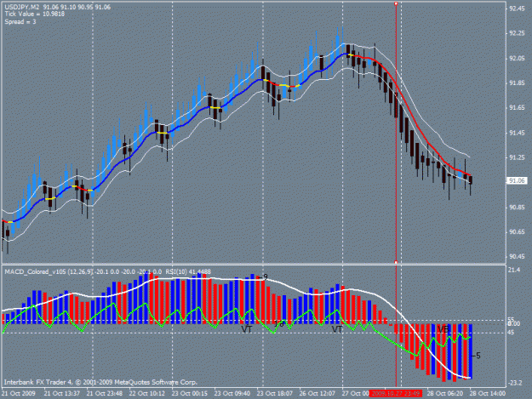
Task: Click the 90.45 price axis label
Action: coord(517,257)
